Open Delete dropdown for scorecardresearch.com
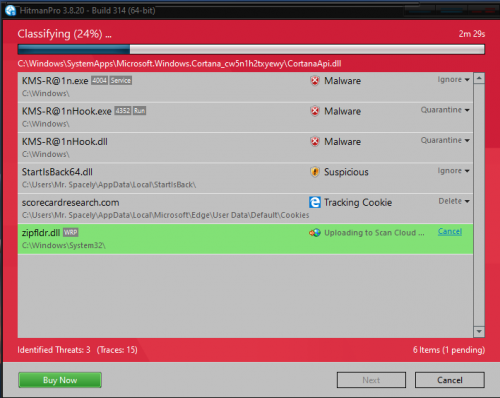 [454, 201]
